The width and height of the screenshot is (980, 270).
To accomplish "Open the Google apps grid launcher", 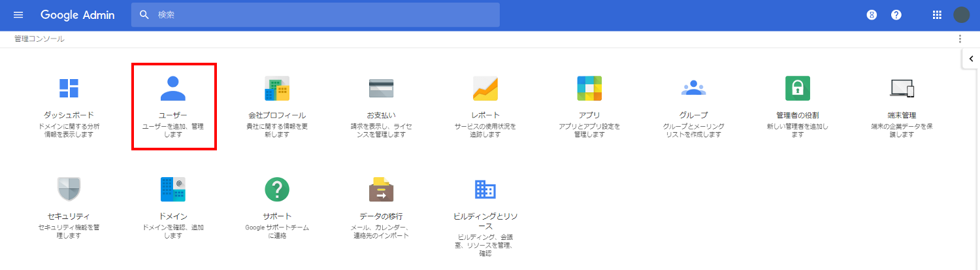I will [937, 14].
